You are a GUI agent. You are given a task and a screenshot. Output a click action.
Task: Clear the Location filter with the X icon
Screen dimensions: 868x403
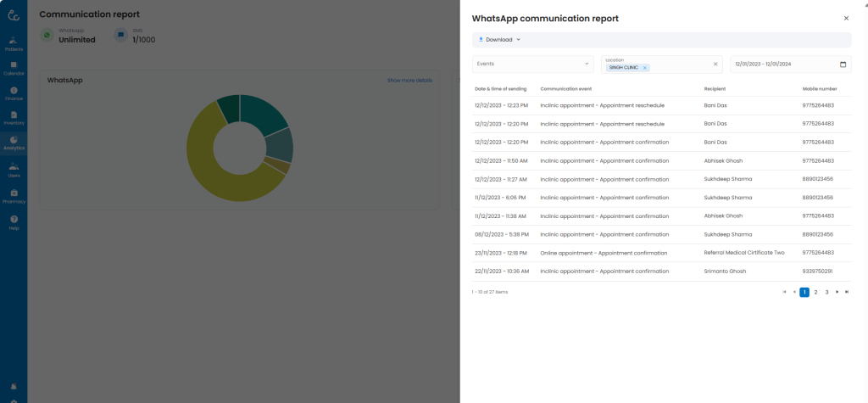pyautogui.click(x=715, y=64)
